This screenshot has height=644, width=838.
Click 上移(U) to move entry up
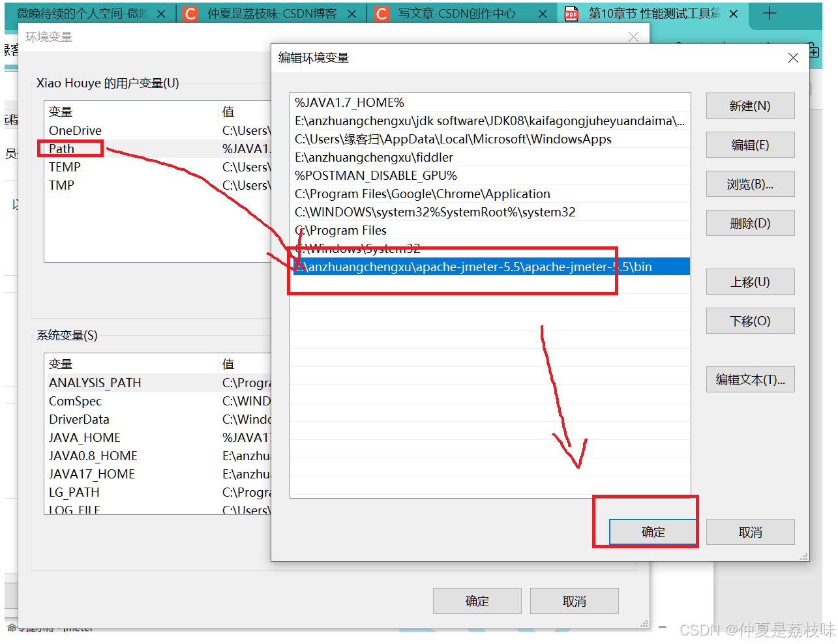750,282
